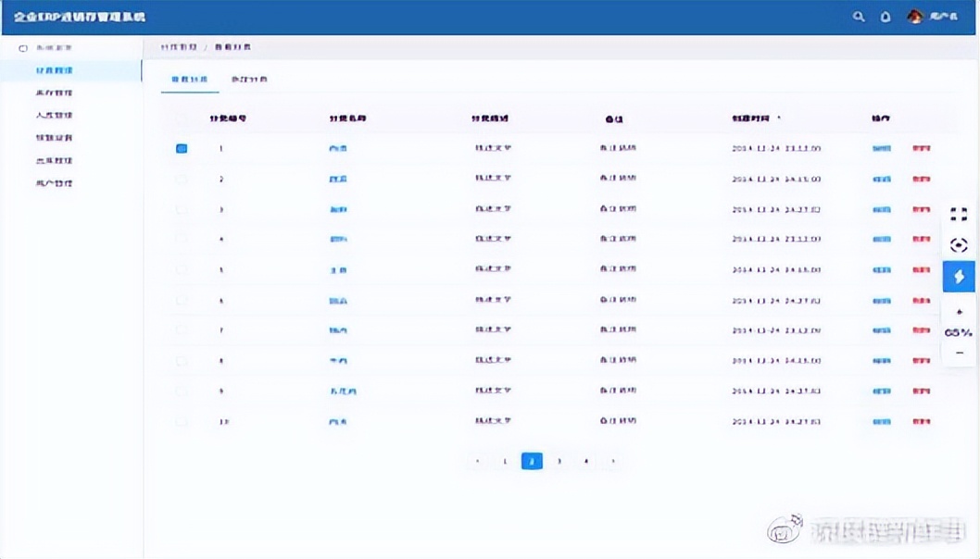Click the notification bell icon

pos(885,17)
